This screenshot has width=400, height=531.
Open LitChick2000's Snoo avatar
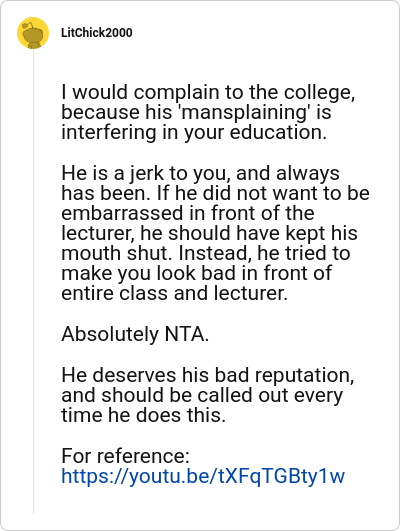[33, 33]
